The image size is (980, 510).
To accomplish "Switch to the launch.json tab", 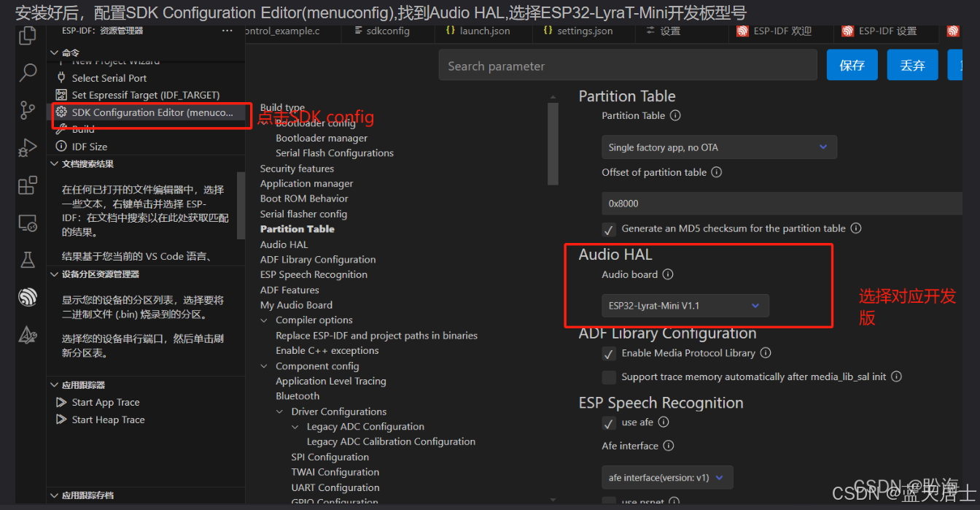I will click(x=478, y=31).
